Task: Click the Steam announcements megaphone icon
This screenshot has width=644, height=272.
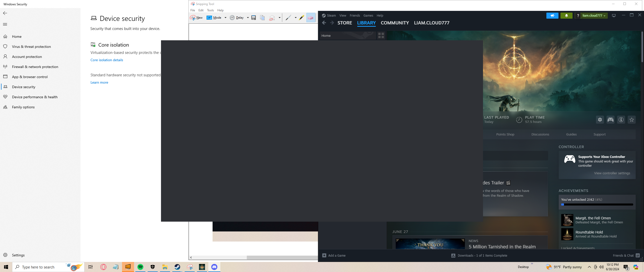Action: 552,16
